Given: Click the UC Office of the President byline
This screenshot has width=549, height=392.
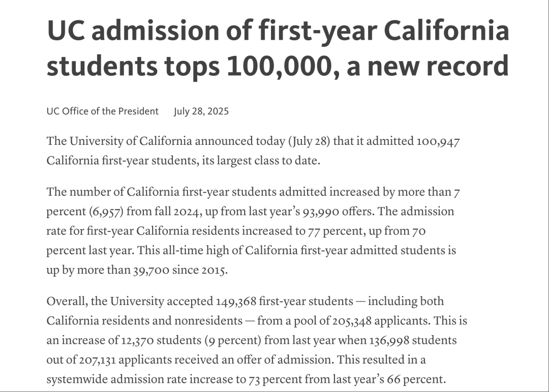Looking at the screenshot, I should click(102, 111).
